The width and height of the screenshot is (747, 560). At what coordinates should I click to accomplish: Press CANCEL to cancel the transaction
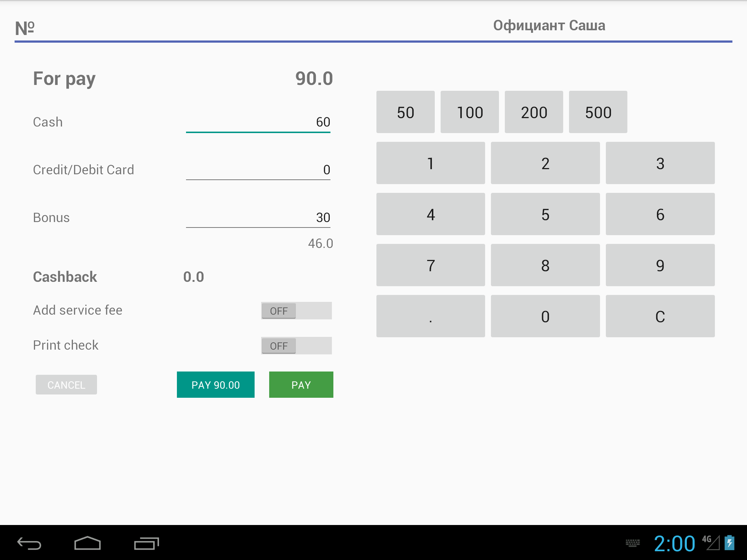66,385
